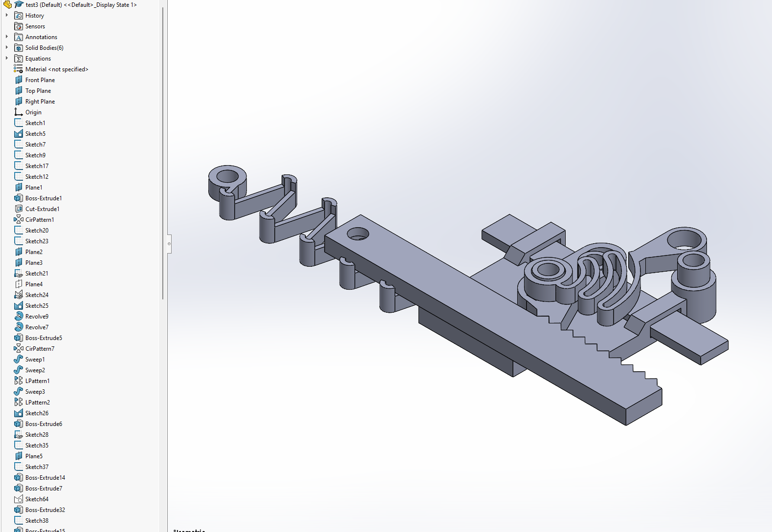Select Boss-Extrude32 in the feature tree
The height and width of the screenshot is (532, 772).
45,510
